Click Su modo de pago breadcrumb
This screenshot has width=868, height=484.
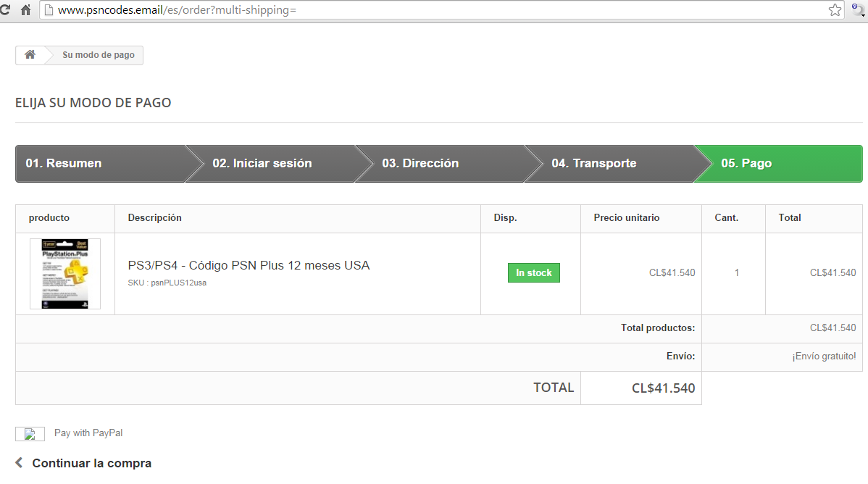99,55
